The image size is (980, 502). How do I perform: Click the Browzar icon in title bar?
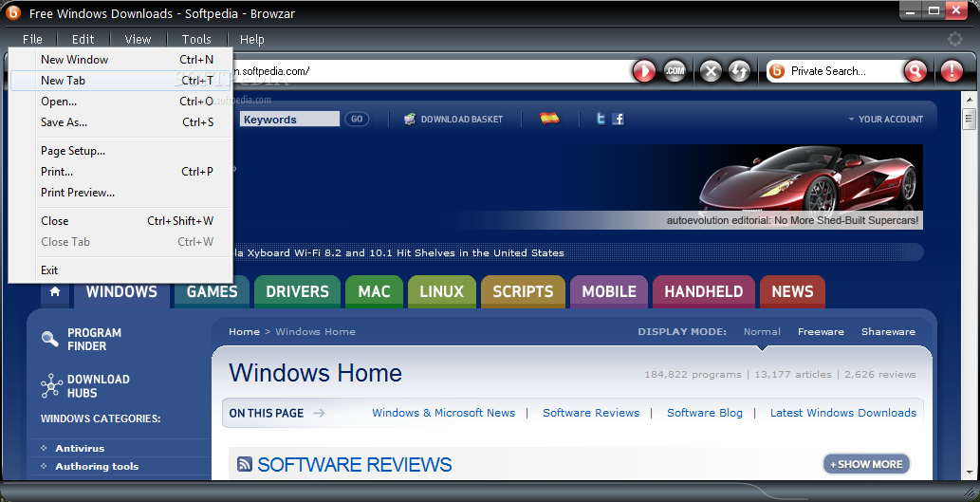pyautogui.click(x=13, y=12)
